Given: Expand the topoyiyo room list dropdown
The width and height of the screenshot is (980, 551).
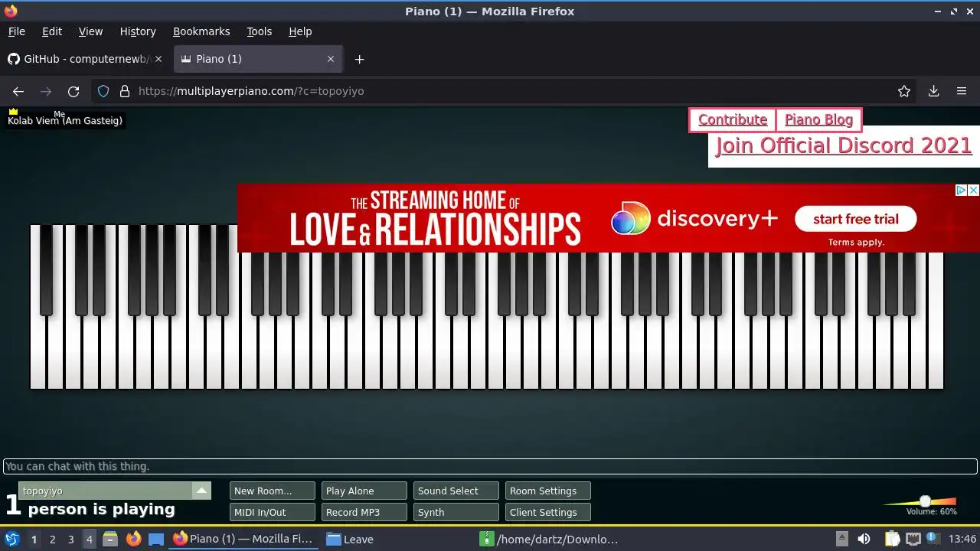Looking at the screenshot, I should click(201, 491).
